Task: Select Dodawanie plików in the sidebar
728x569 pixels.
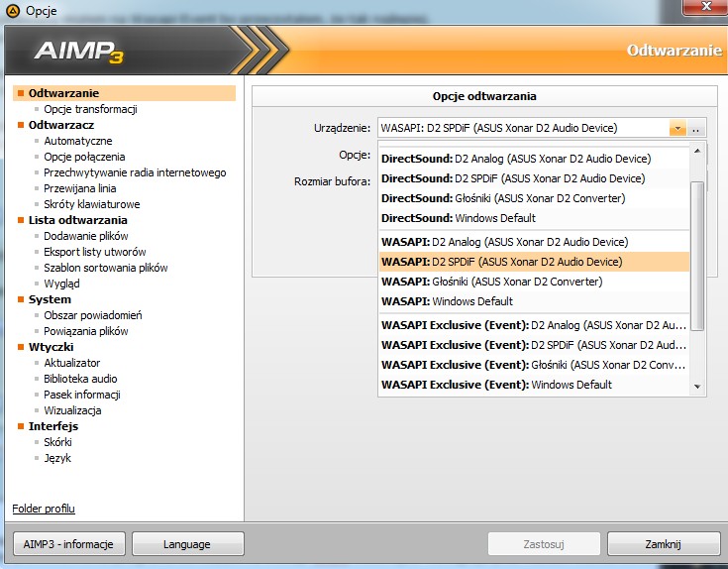Action: point(86,236)
